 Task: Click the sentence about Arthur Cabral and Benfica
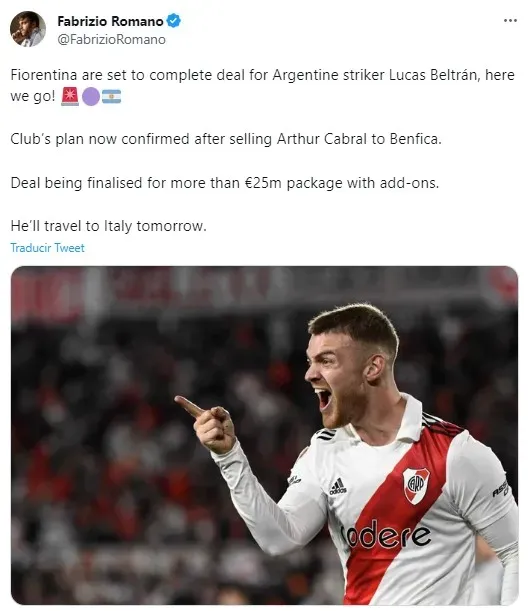(x=226, y=139)
